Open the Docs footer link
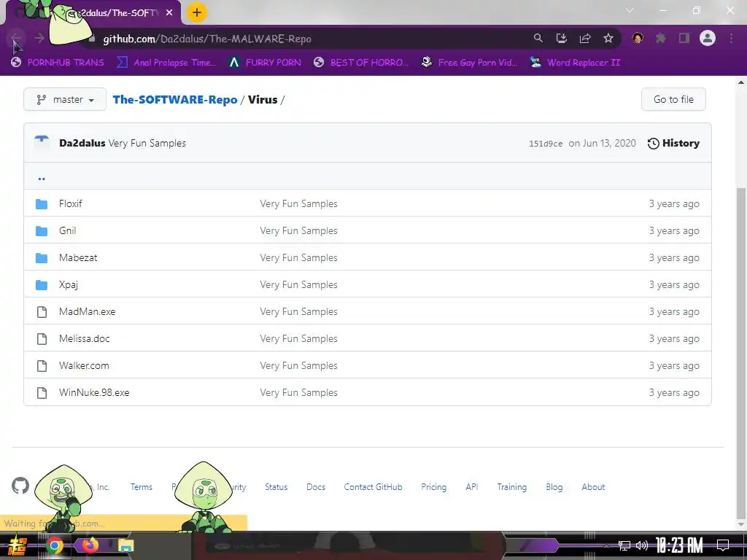Image resolution: width=747 pixels, height=560 pixels. [x=316, y=487]
